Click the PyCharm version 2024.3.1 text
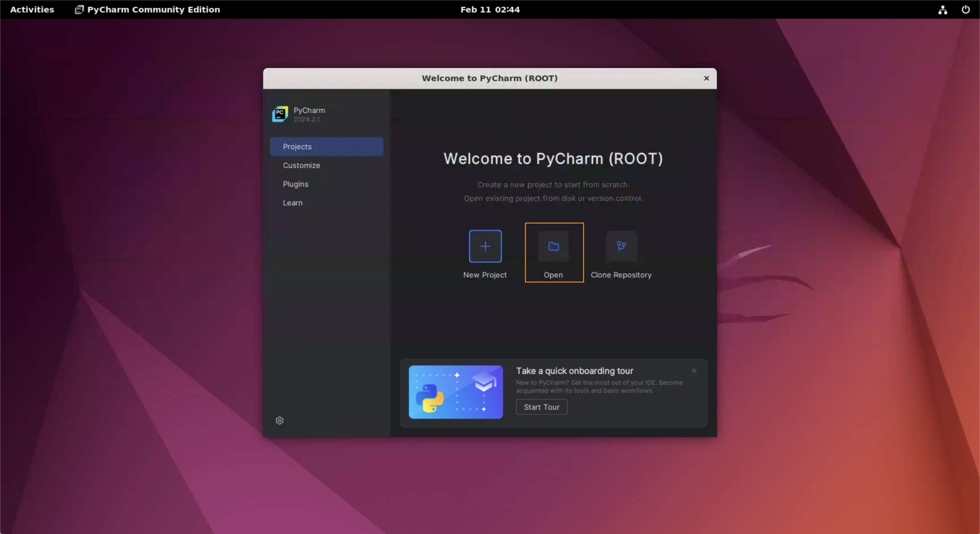The width and height of the screenshot is (980, 534). coord(306,119)
